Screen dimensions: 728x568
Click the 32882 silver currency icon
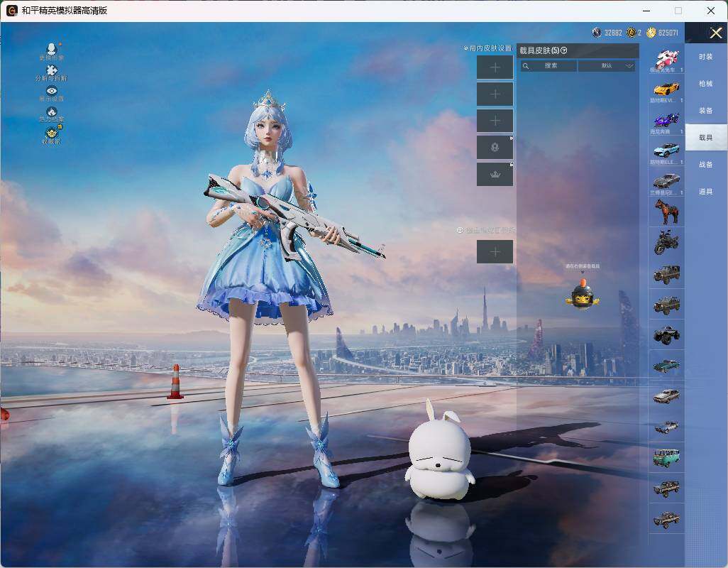point(597,33)
